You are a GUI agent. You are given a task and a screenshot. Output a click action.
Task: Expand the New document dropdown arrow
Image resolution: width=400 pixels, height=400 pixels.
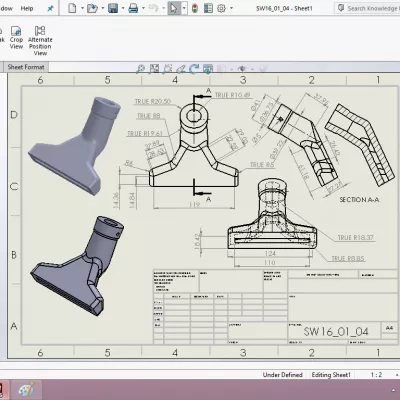pyautogui.click(x=82, y=8)
